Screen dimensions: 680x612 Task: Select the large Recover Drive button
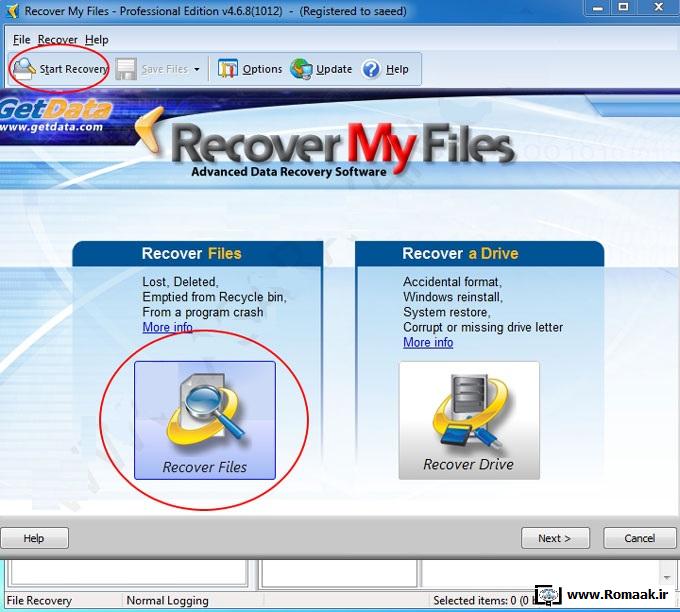point(469,420)
